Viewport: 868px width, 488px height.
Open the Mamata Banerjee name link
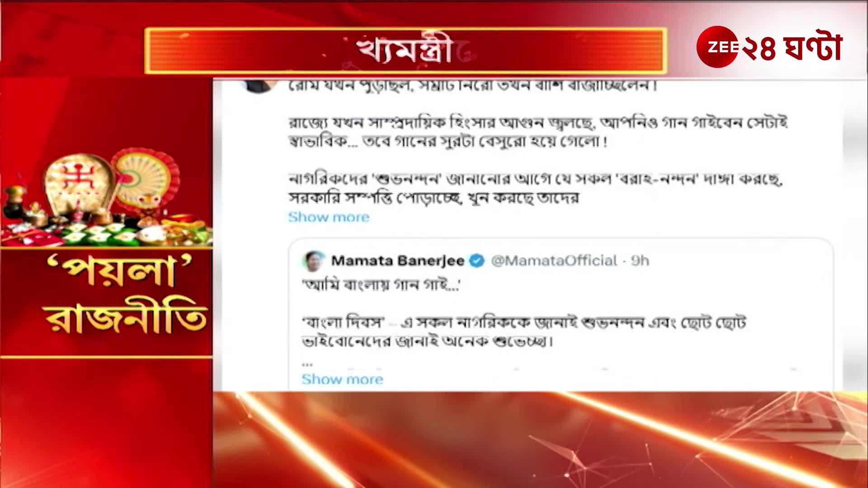(x=398, y=261)
